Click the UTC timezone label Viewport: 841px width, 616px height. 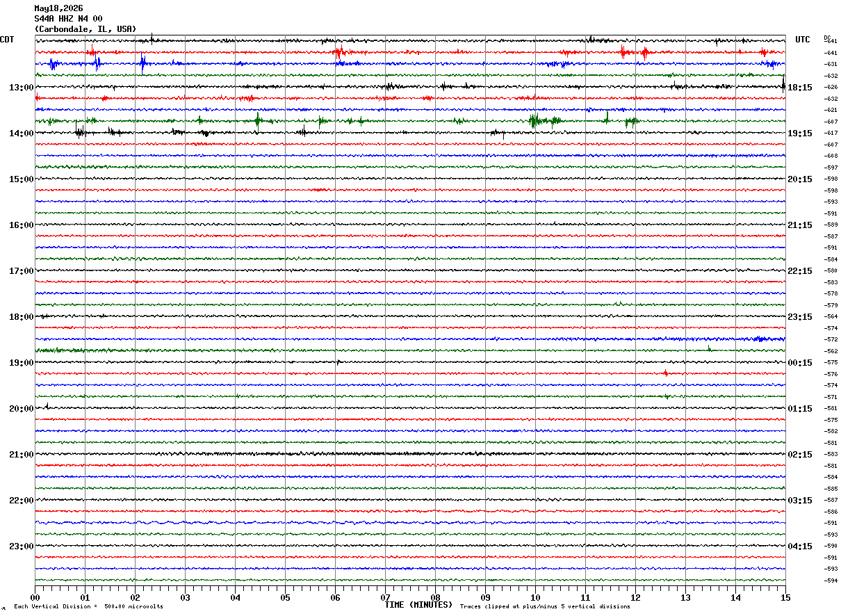click(x=803, y=40)
